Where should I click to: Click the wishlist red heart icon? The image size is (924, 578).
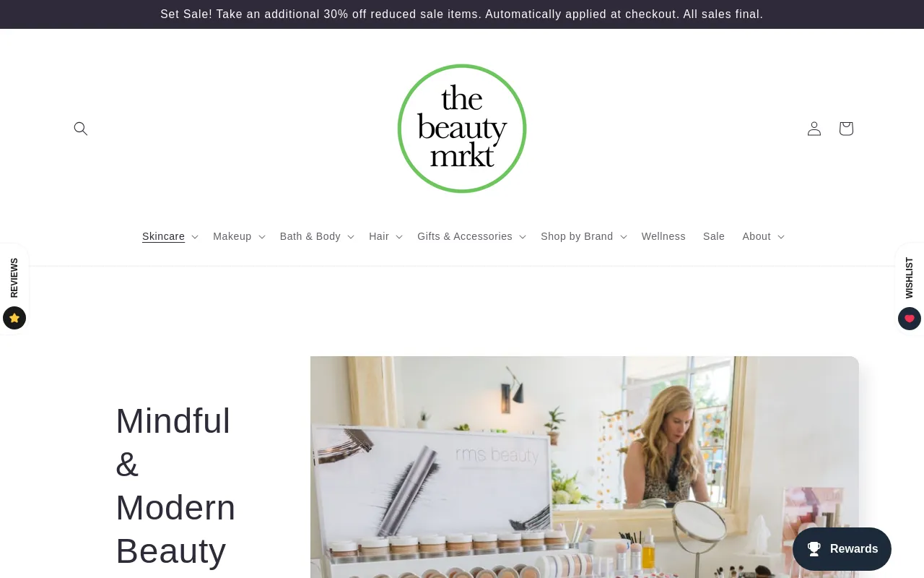910,319
